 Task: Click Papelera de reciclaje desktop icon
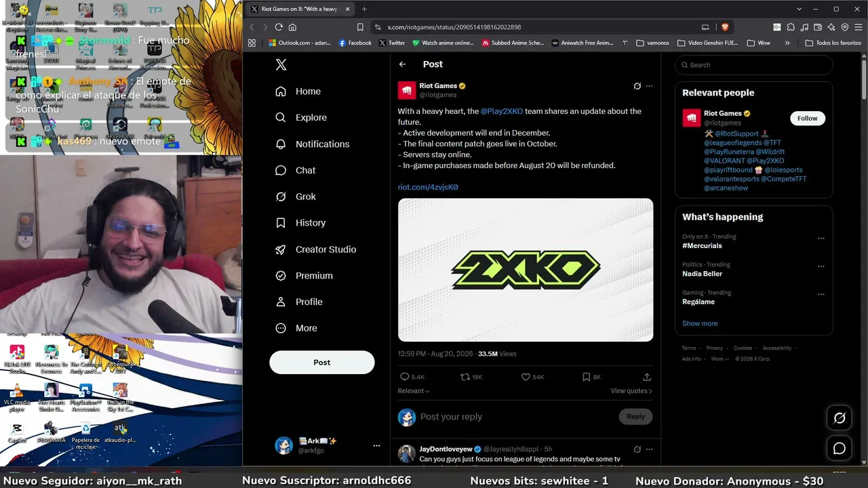coord(85,435)
